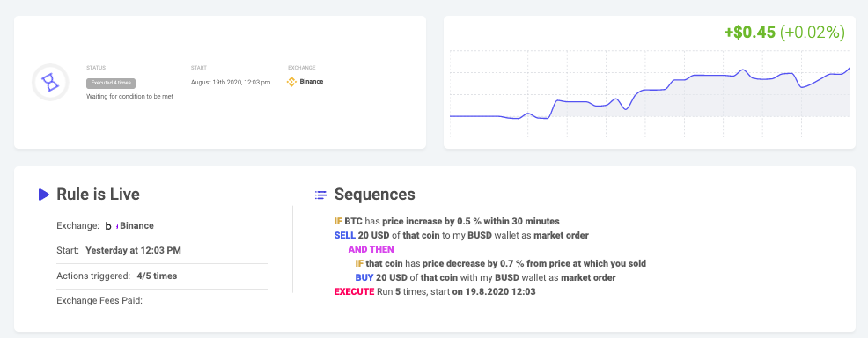Click the IF BTC price increase condition line
The image size is (868, 338).
click(446, 221)
